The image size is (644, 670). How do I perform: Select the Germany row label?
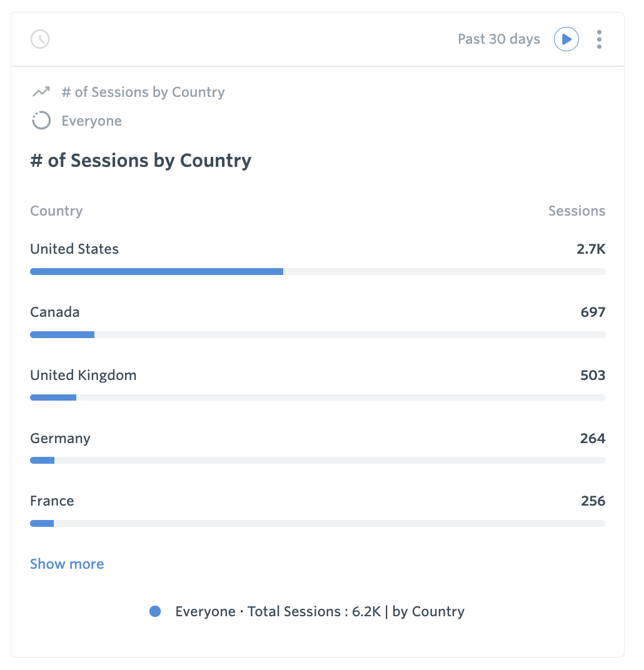click(60, 438)
